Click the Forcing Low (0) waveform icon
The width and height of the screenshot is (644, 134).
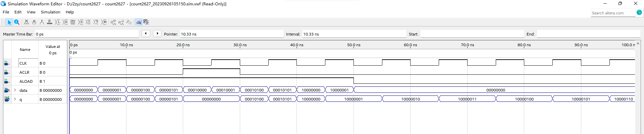(34, 22)
